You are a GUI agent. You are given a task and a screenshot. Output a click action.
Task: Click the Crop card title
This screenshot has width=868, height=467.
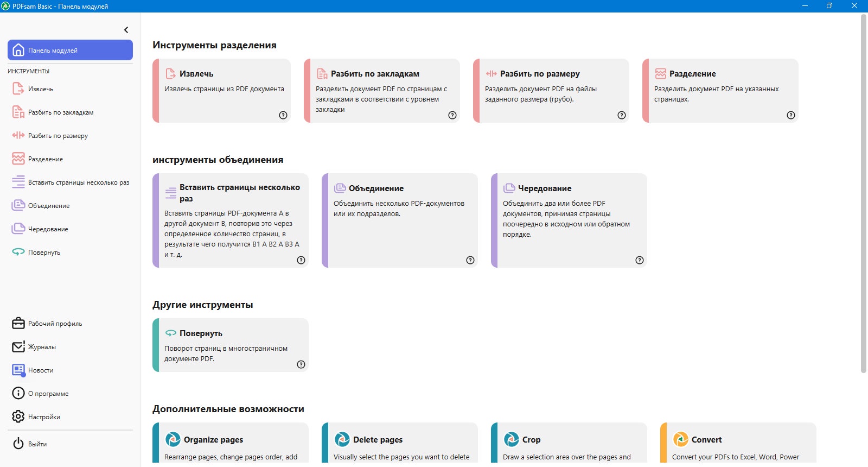coord(531,440)
